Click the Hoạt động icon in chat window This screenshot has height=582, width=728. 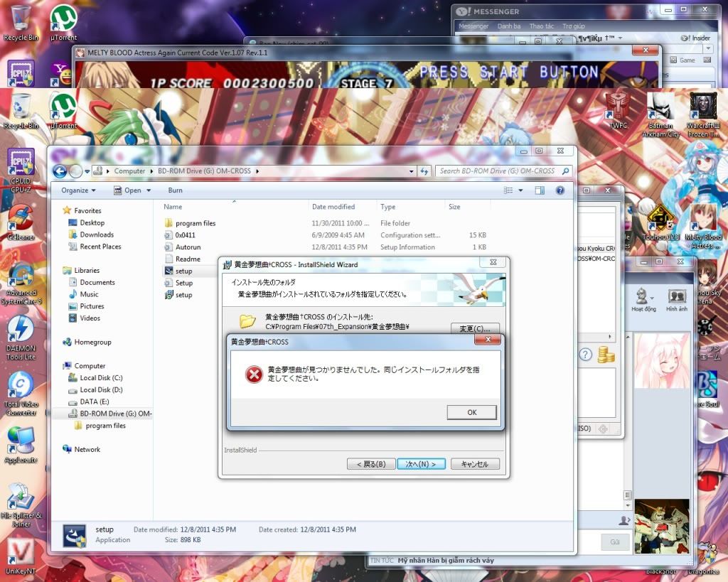pyautogui.click(x=643, y=300)
